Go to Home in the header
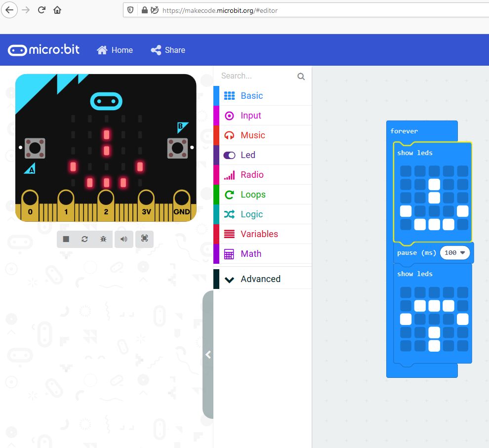This screenshot has height=448, width=489. (115, 50)
